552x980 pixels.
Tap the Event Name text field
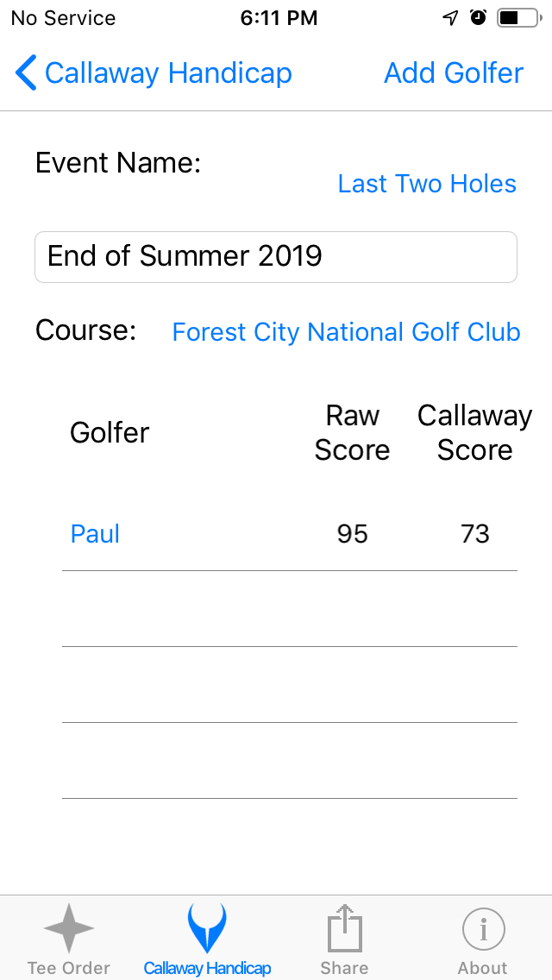[x=276, y=256]
